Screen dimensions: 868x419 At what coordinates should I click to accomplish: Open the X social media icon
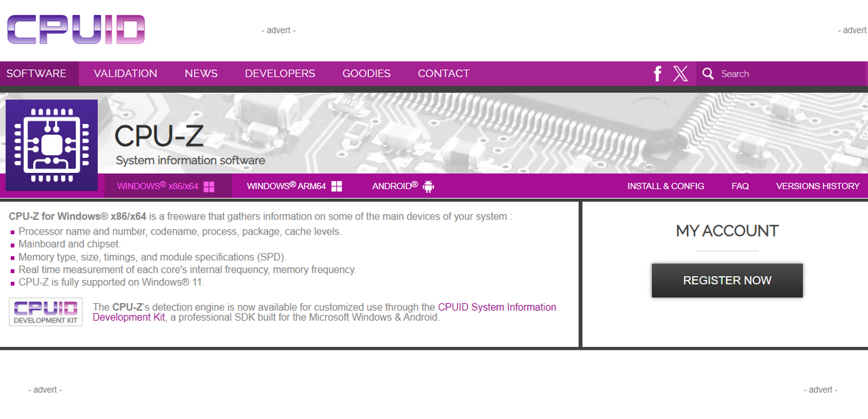(680, 74)
